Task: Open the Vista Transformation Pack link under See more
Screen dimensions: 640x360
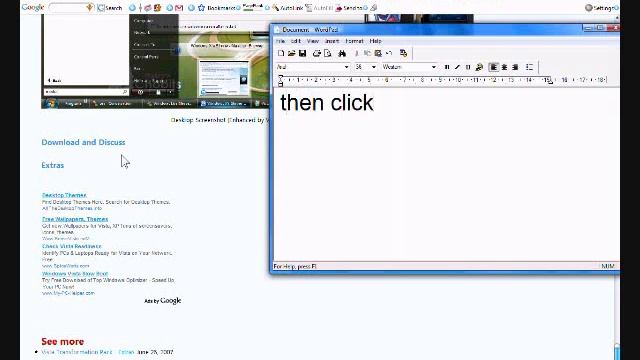Action: (77, 352)
